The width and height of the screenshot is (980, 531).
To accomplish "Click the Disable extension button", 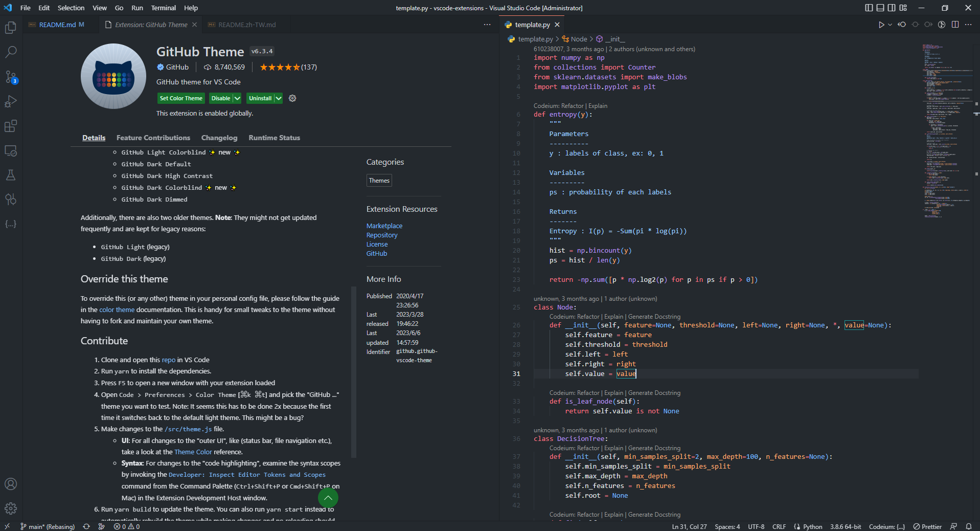I will pos(221,98).
